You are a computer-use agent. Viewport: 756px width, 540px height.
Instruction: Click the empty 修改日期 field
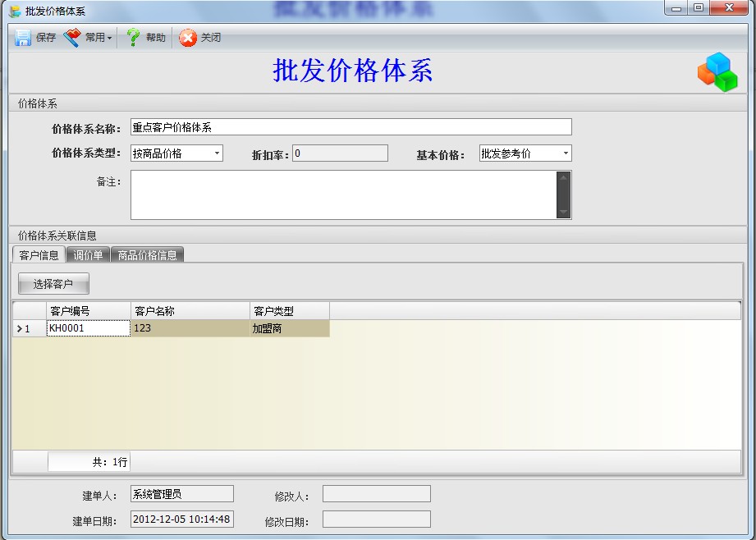pos(377,519)
